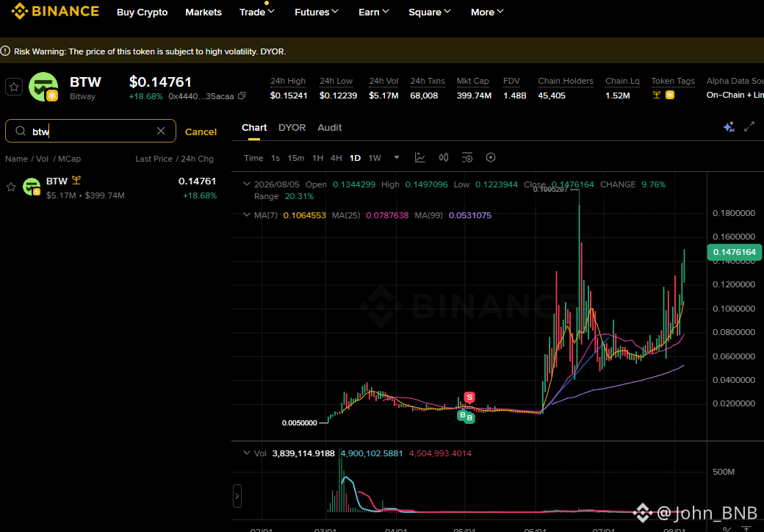Change candlestick chart type icon
Screen dimensions: 764x532
[444, 157]
